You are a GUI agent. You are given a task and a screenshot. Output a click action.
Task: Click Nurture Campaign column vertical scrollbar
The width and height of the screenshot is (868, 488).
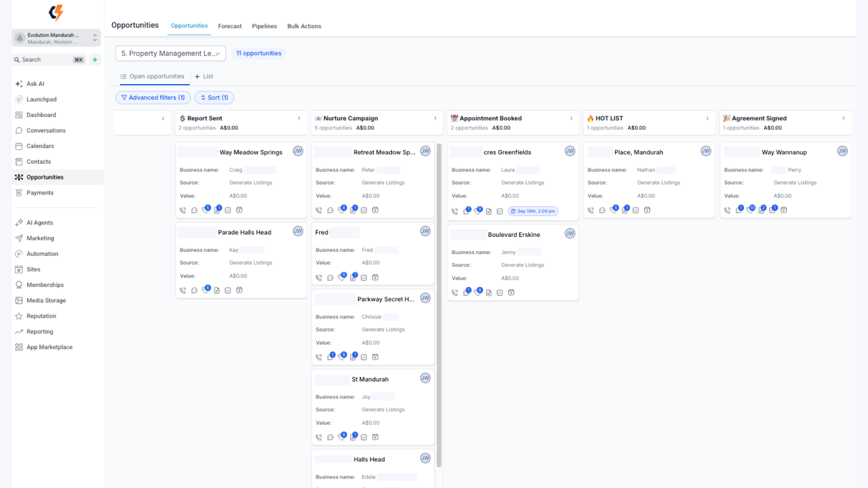tap(439, 305)
